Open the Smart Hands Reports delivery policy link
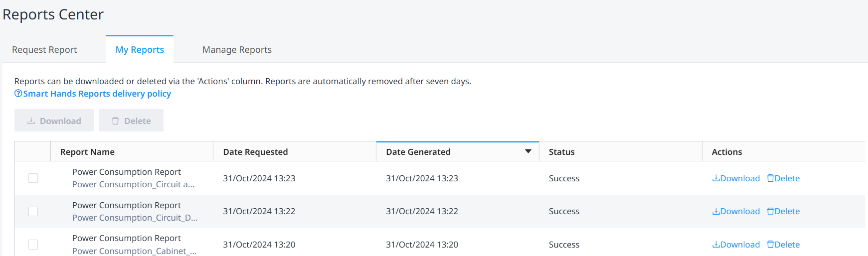This screenshot has height=256, width=868. (x=97, y=94)
